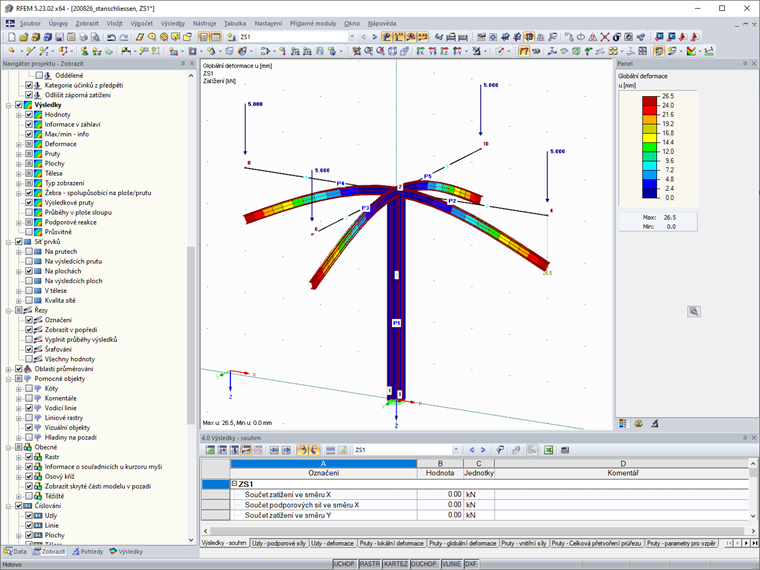Click the first table icon in results toolbar

[x=210, y=450]
